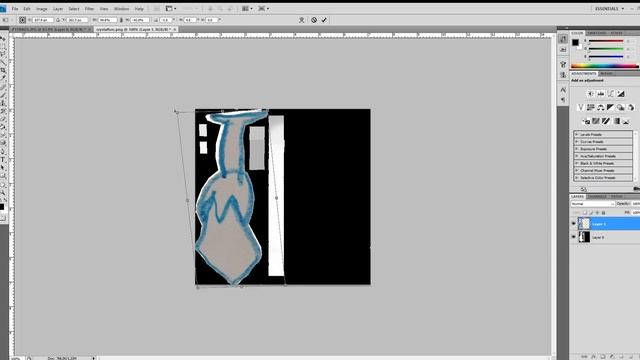This screenshot has width=640, height=360.
Task: Select the Layer 0 thumbnail
Action: (584, 237)
